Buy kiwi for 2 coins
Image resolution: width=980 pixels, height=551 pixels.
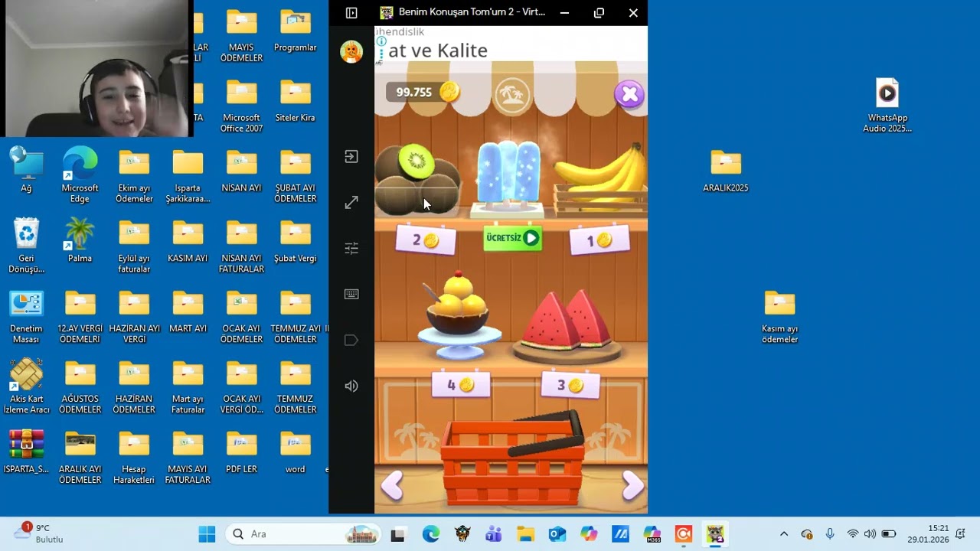pyautogui.click(x=426, y=240)
